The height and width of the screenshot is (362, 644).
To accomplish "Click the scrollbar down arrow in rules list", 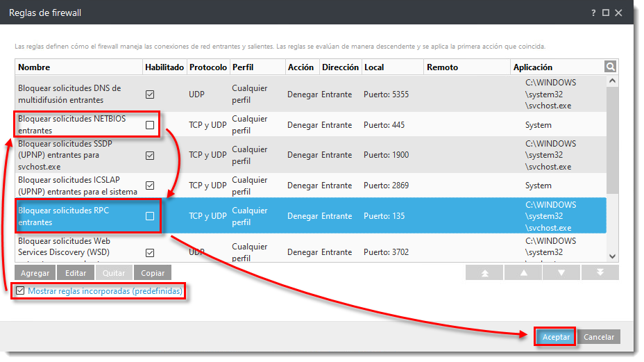I will tap(612, 256).
